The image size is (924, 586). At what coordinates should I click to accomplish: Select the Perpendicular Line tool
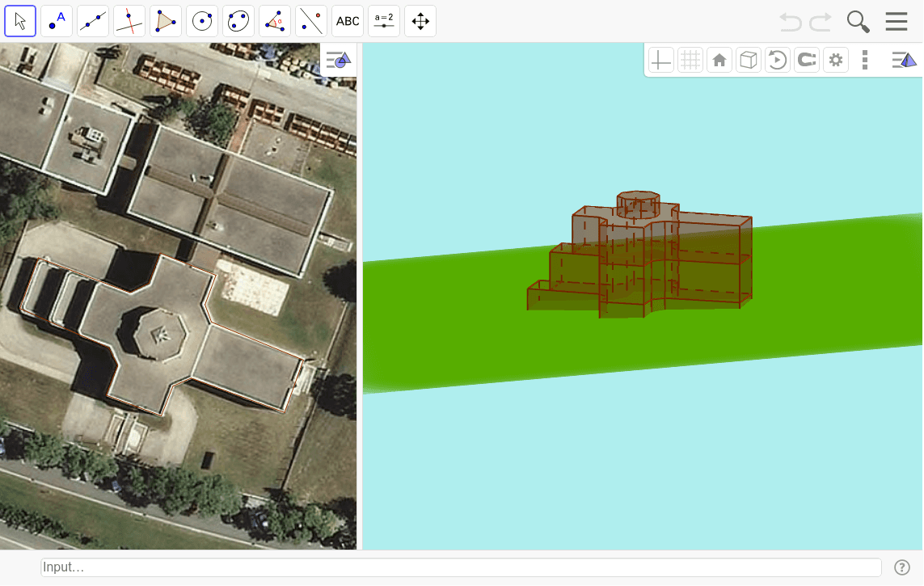[x=129, y=21]
